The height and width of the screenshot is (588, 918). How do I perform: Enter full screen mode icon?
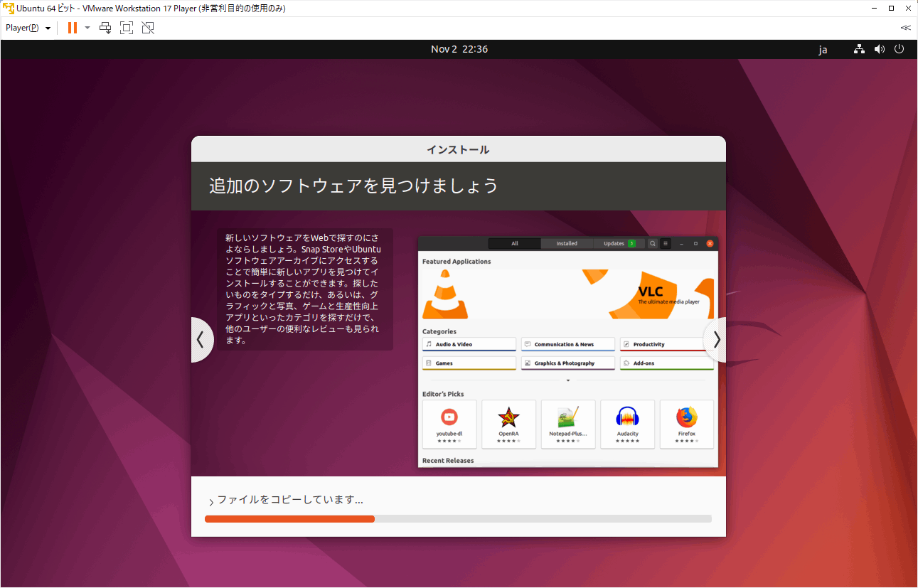(x=127, y=28)
